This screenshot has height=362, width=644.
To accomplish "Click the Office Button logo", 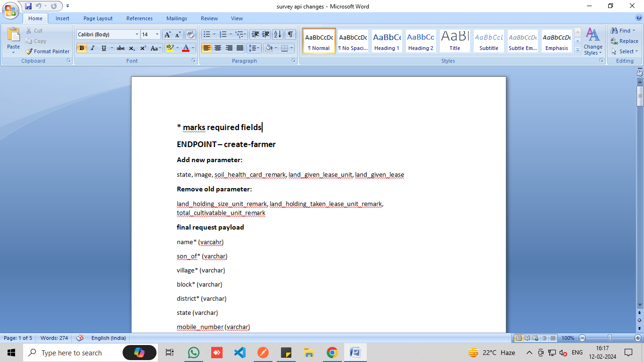I will [x=10, y=10].
